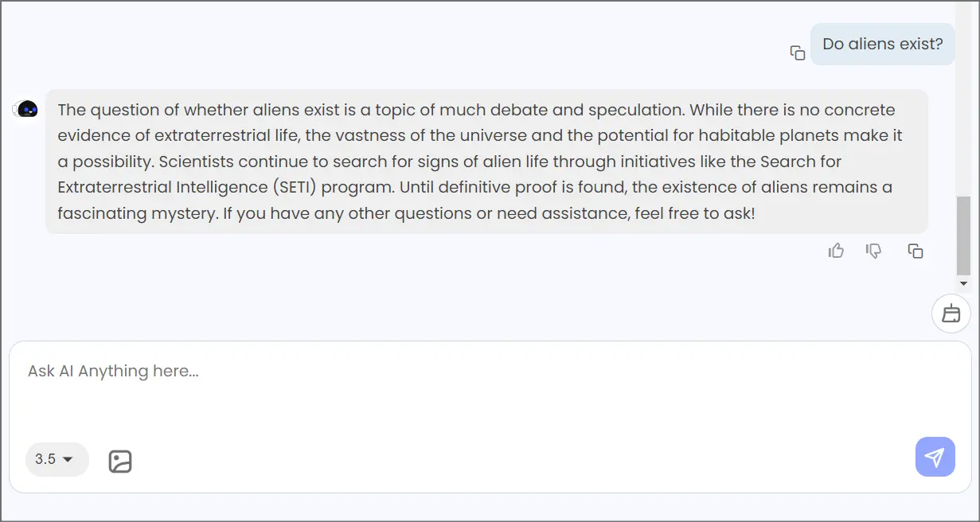This screenshot has width=980, height=522.
Task: Toggle negative feedback on the alien response
Action: click(873, 251)
